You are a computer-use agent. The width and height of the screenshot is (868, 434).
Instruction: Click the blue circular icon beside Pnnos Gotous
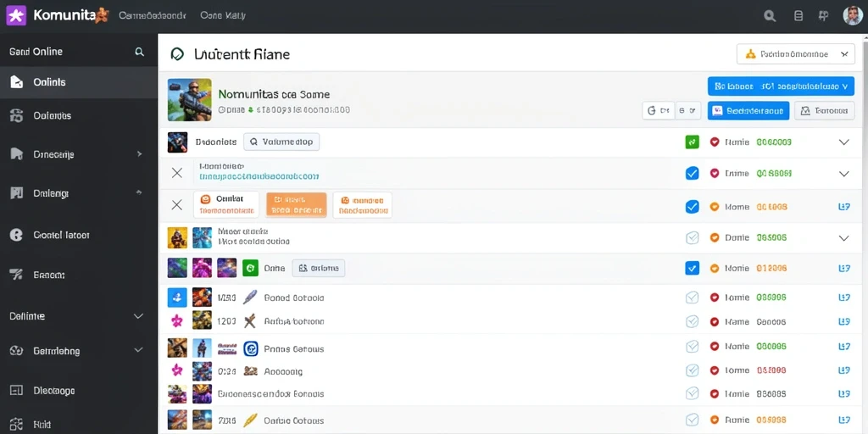[251, 348]
